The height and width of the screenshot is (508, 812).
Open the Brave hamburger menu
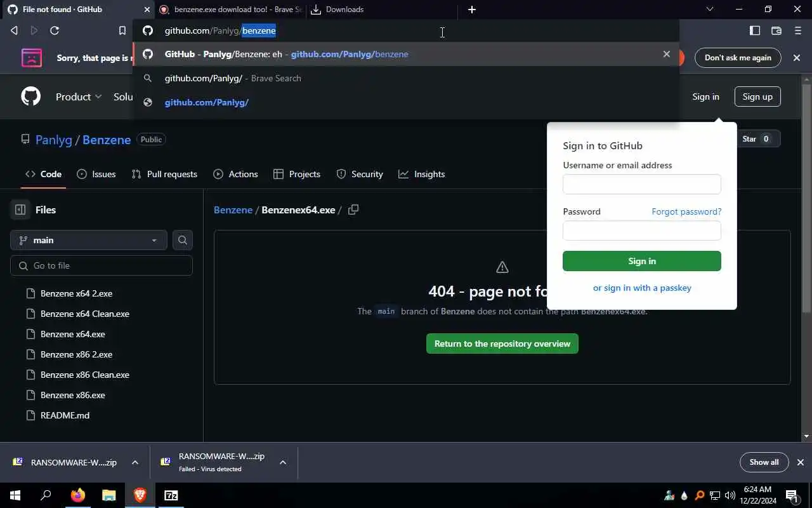tap(798, 30)
